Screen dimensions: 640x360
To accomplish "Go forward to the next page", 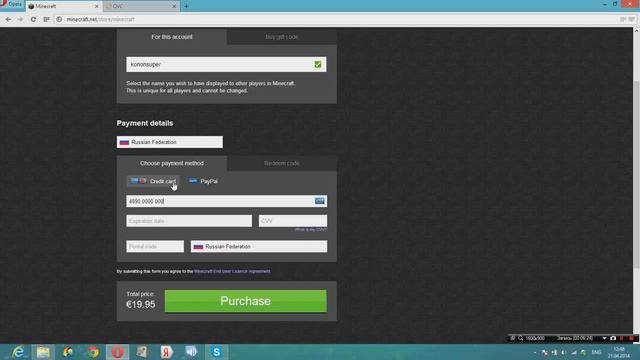I will tap(20, 19).
